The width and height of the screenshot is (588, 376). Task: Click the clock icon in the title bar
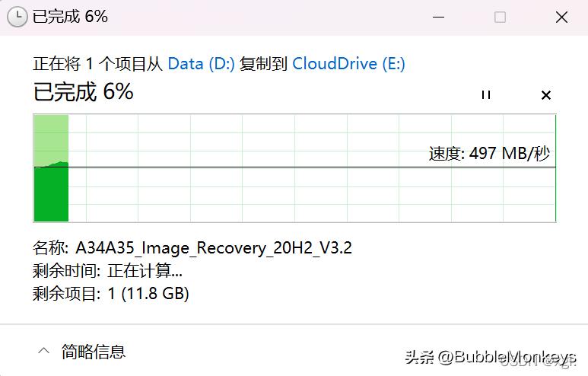point(15,18)
